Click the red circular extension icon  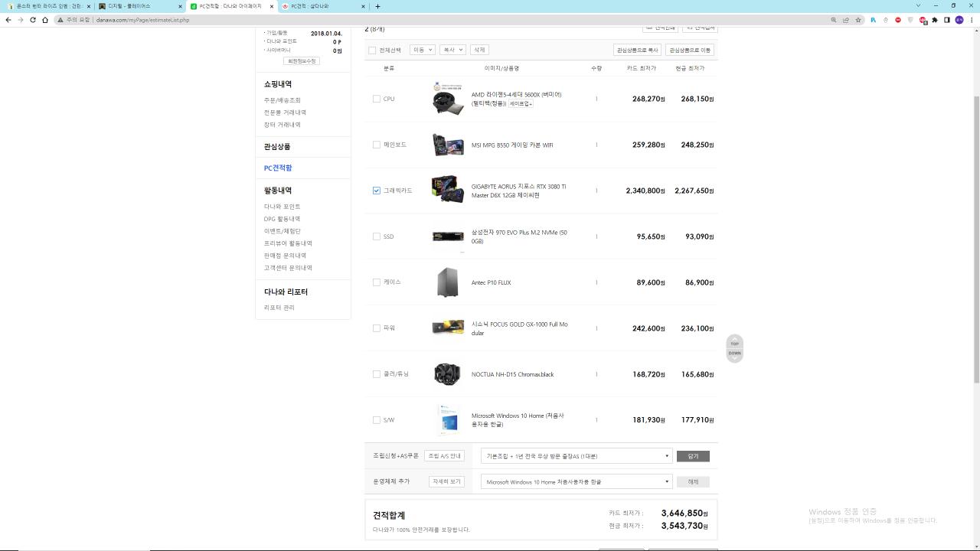click(x=898, y=20)
